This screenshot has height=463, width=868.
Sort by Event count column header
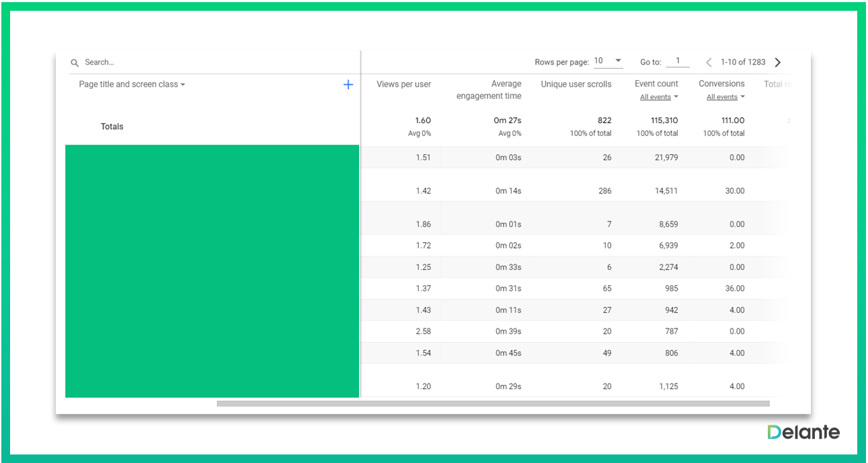656,84
